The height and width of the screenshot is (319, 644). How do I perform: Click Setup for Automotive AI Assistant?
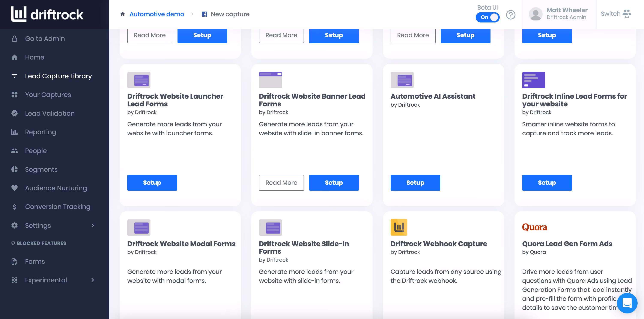click(x=415, y=183)
